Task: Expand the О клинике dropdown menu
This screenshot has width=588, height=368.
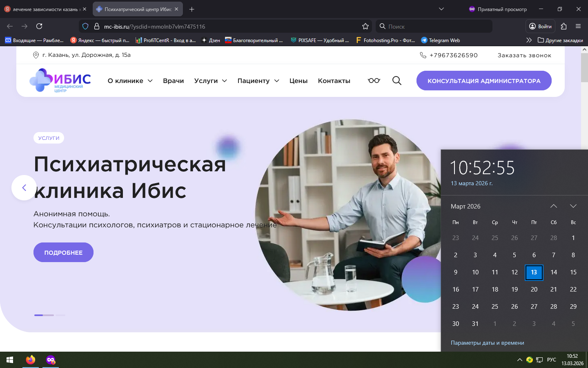Action: click(x=130, y=81)
